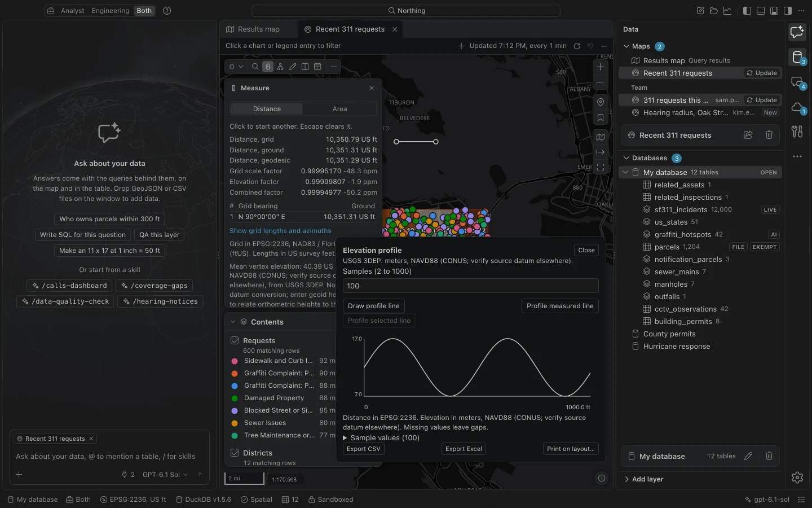Collapse the Databases section
812x508 pixels.
click(626, 158)
